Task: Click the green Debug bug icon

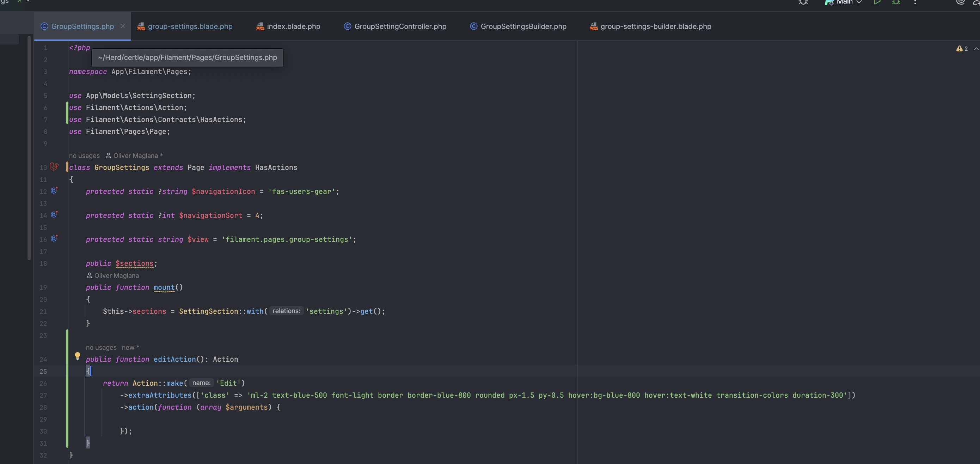Action: (x=896, y=2)
